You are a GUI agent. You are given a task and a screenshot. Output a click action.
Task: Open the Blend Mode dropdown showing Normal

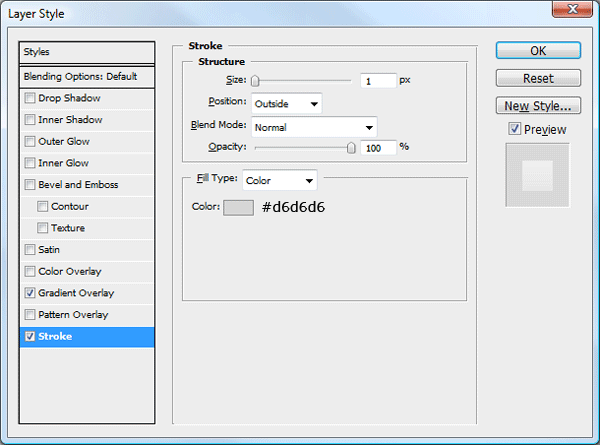[314, 127]
